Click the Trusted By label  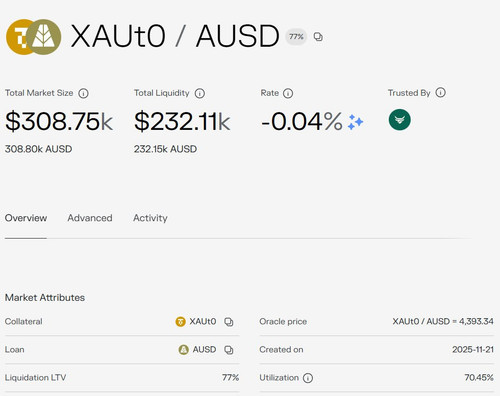click(x=409, y=93)
